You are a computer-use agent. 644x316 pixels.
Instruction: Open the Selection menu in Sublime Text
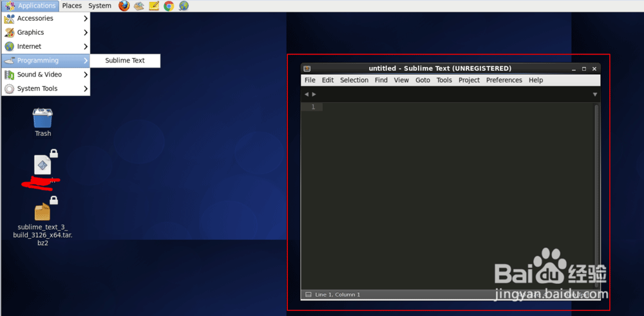(354, 80)
